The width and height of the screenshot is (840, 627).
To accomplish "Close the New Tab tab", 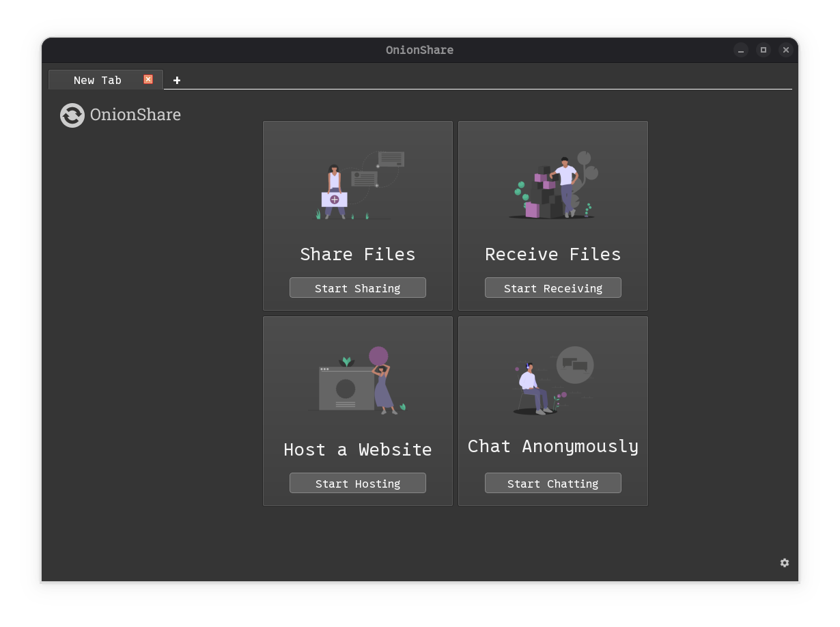I will [148, 80].
